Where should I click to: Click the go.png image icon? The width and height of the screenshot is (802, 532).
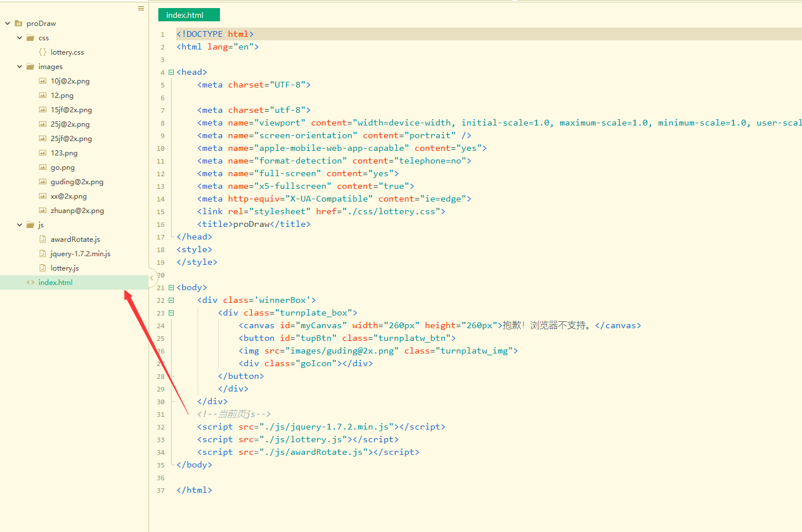[43, 168]
